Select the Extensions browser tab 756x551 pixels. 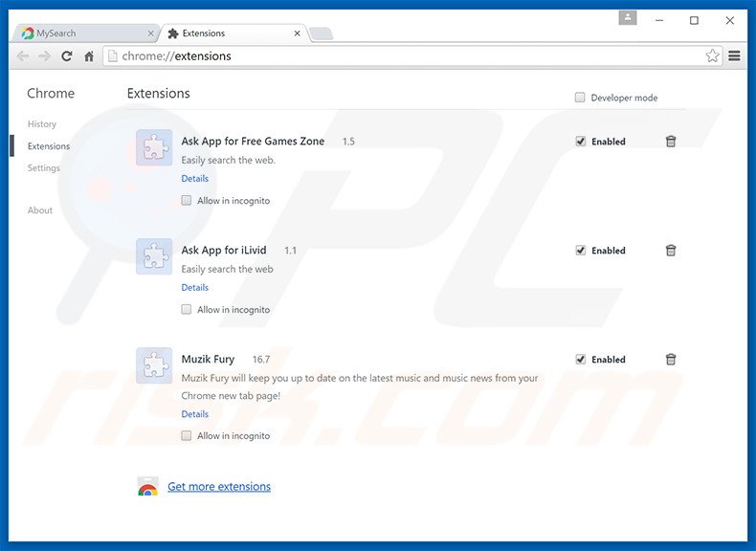pos(233,33)
